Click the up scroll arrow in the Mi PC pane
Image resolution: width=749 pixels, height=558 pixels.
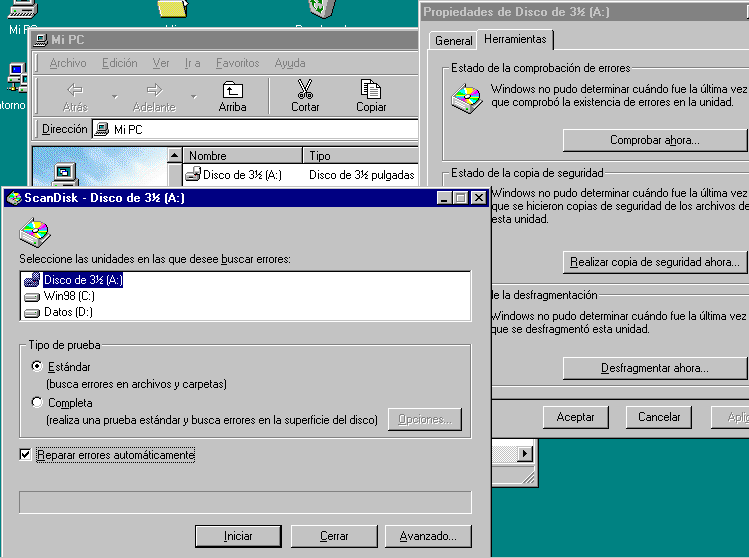click(x=174, y=155)
